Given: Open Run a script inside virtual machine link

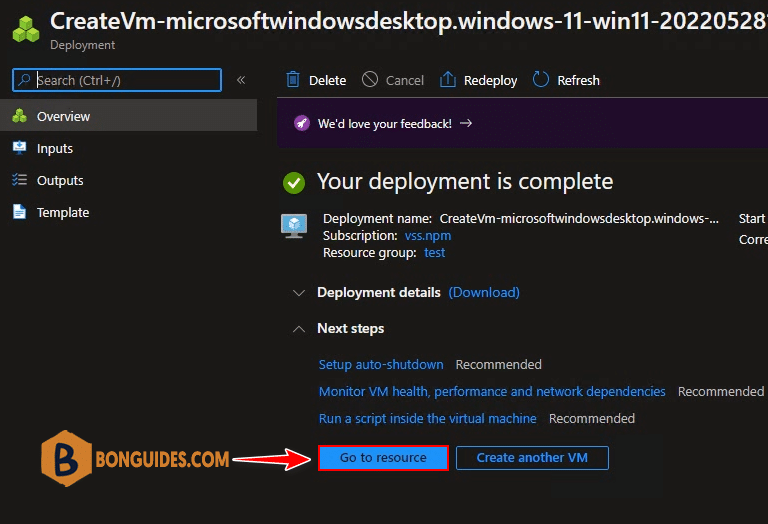Looking at the screenshot, I should (x=428, y=418).
